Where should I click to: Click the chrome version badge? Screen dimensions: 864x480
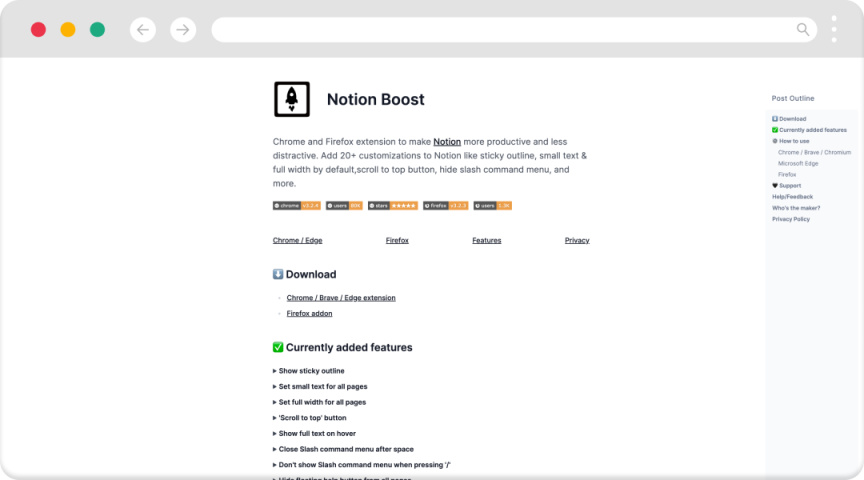(x=296, y=205)
